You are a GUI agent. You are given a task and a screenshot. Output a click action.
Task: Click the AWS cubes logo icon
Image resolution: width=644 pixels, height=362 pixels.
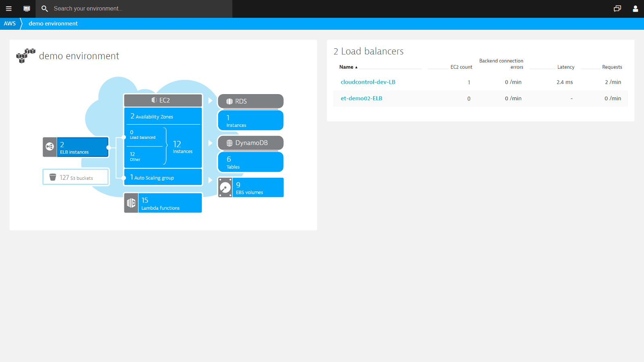26,56
